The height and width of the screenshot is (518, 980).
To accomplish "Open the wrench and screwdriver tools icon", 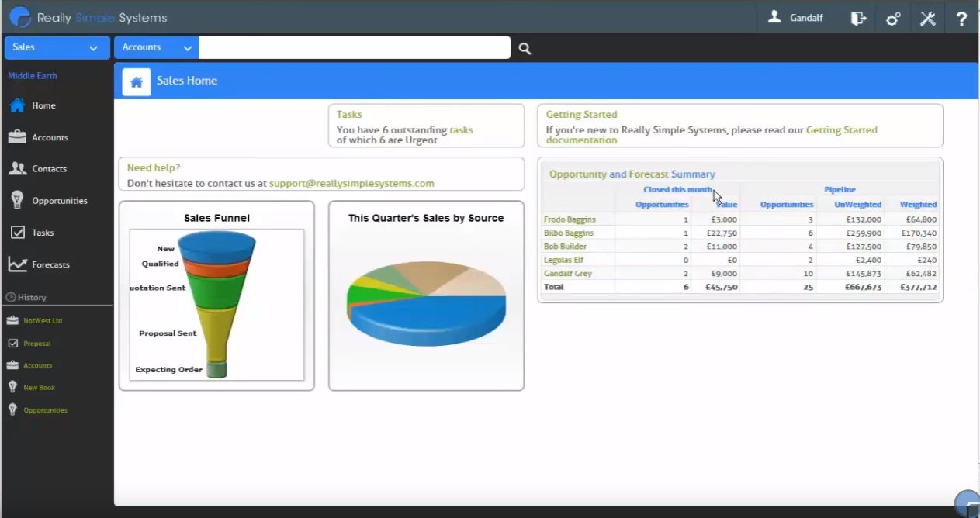I will [x=928, y=18].
